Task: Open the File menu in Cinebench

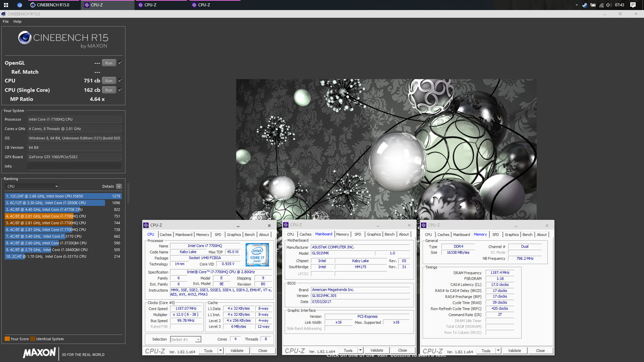Action: 6,21
